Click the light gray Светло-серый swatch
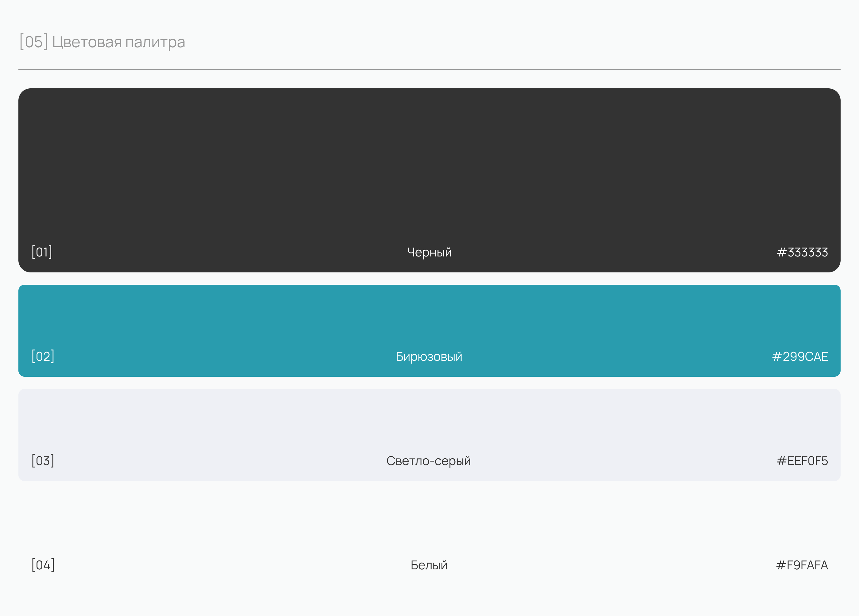 [x=429, y=421]
